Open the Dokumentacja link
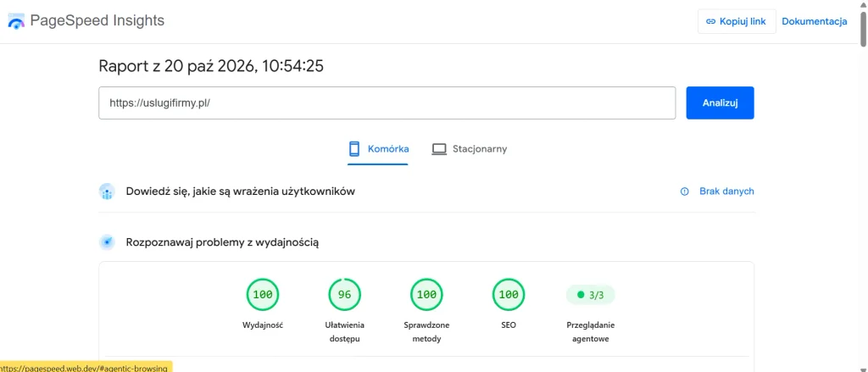The width and height of the screenshot is (868, 372). [x=815, y=21]
